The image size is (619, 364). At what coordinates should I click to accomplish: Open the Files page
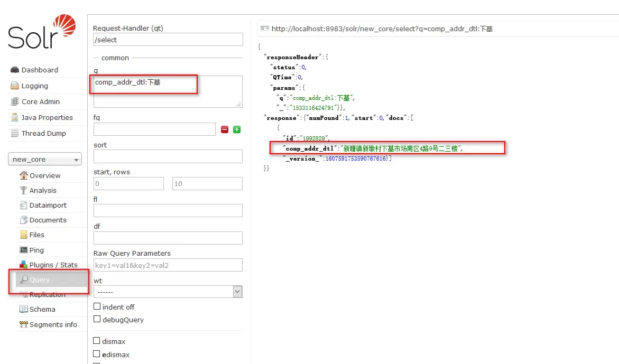(36, 235)
